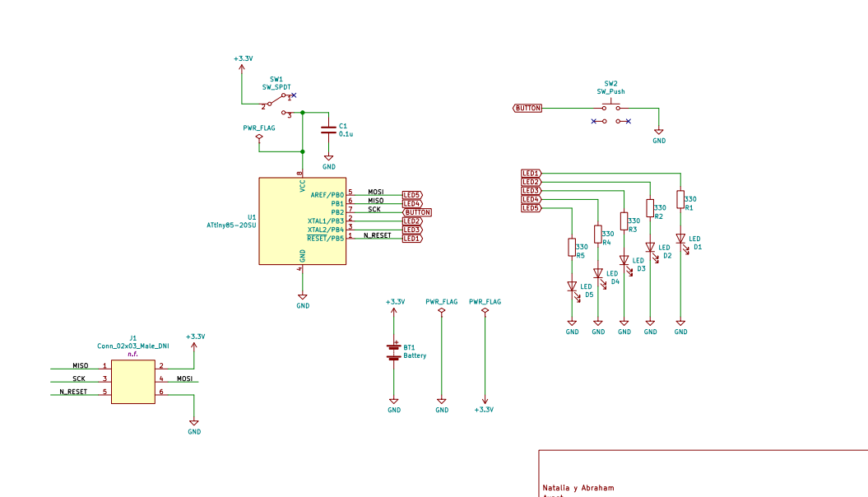Select the SCK net label on ATtiny pin 7

coord(374,209)
